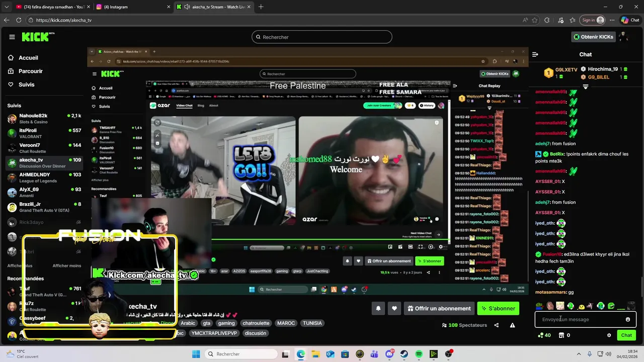Mute the akecha_tv tab audio
This screenshot has height=362, width=644.
(x=187, y=7)
